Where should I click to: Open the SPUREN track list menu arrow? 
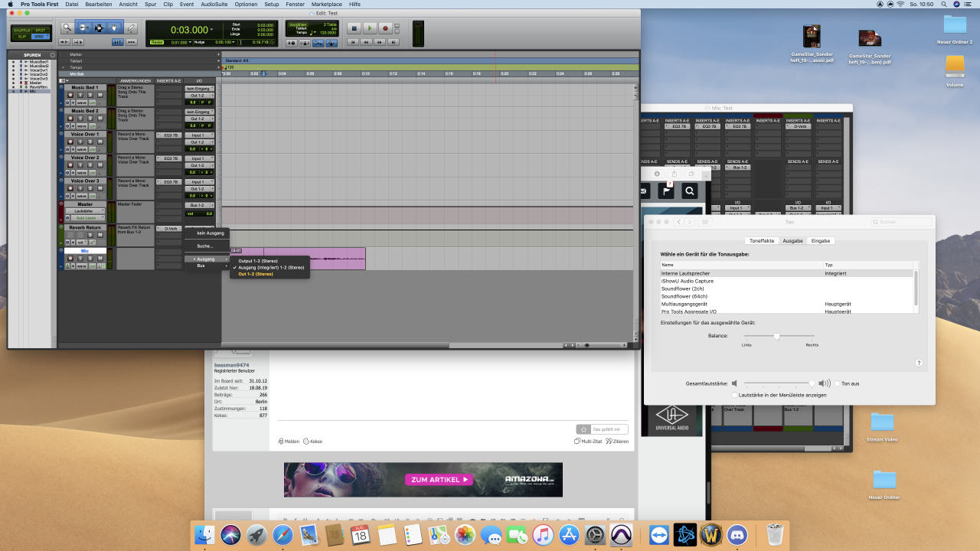[x=52, y=55]
